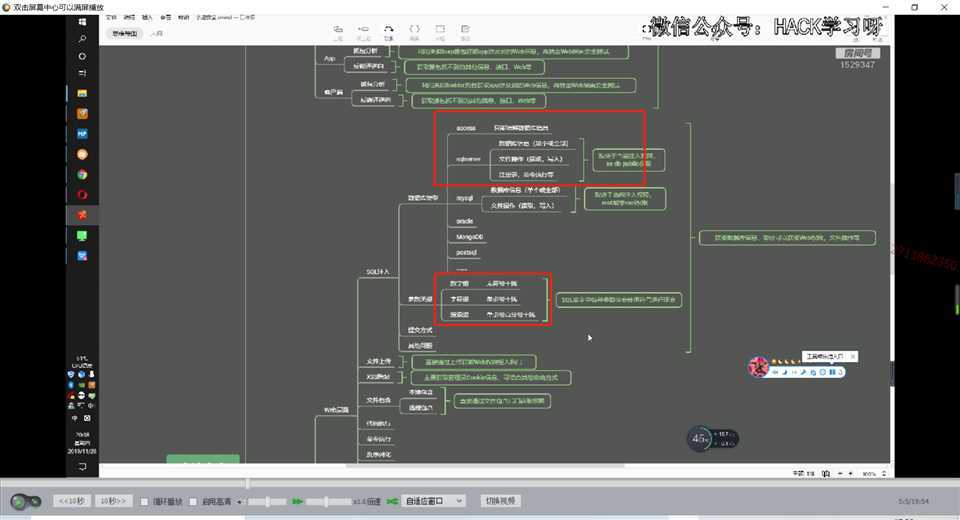Click the 100% zoom level value

click(869, 474)
